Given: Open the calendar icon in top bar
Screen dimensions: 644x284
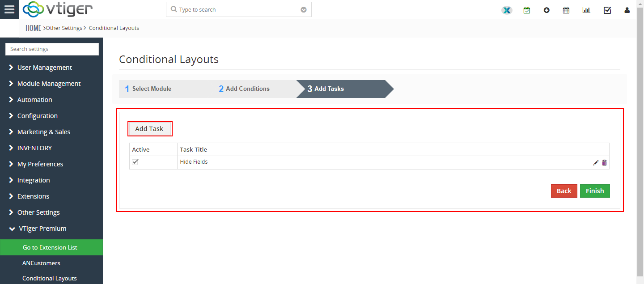Looking at the screenshot, I should click(x=566, y=10).
